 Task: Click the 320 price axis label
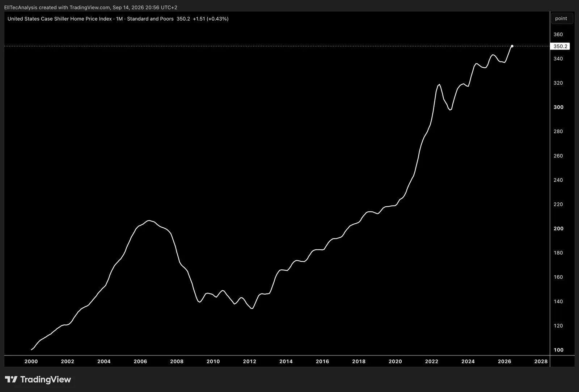click(x=558, y=83)
